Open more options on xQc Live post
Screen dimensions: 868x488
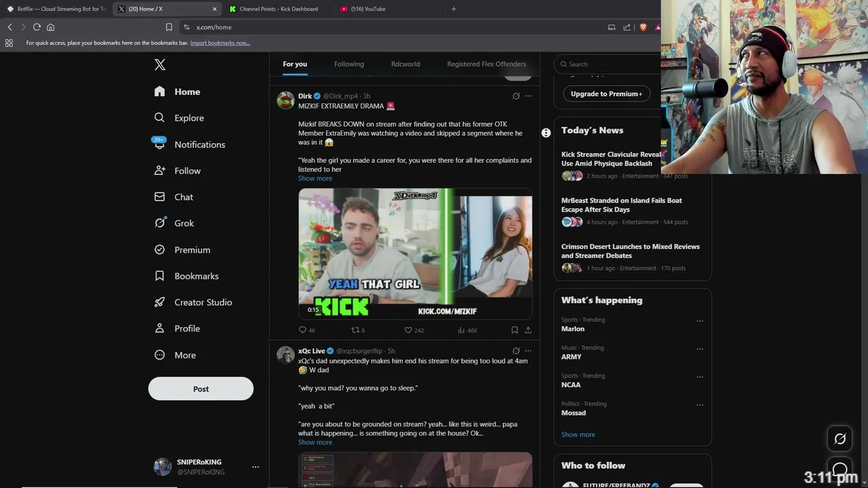[x=528, y=351]
